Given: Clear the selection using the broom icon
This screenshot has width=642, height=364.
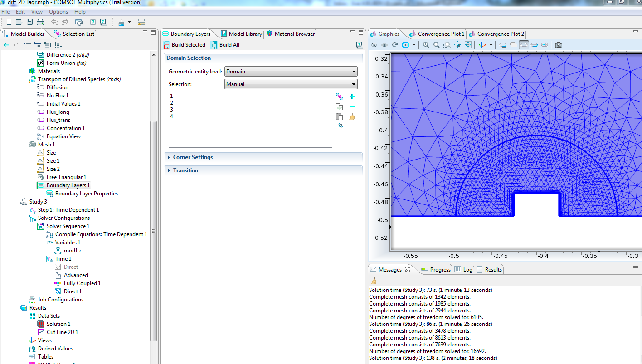Looking at the screenshot, I should 352,116.
